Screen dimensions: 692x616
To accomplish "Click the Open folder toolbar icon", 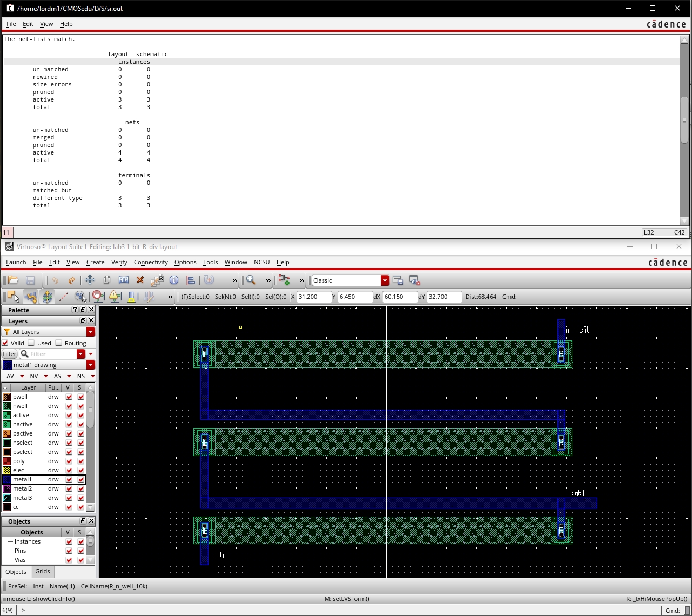I will (x=13, y=280).
